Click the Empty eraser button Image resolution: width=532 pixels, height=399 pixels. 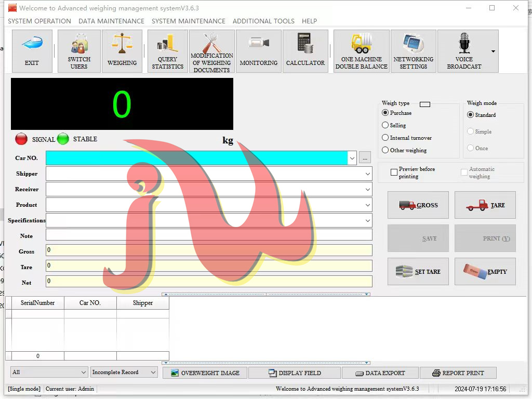[485, 271]
